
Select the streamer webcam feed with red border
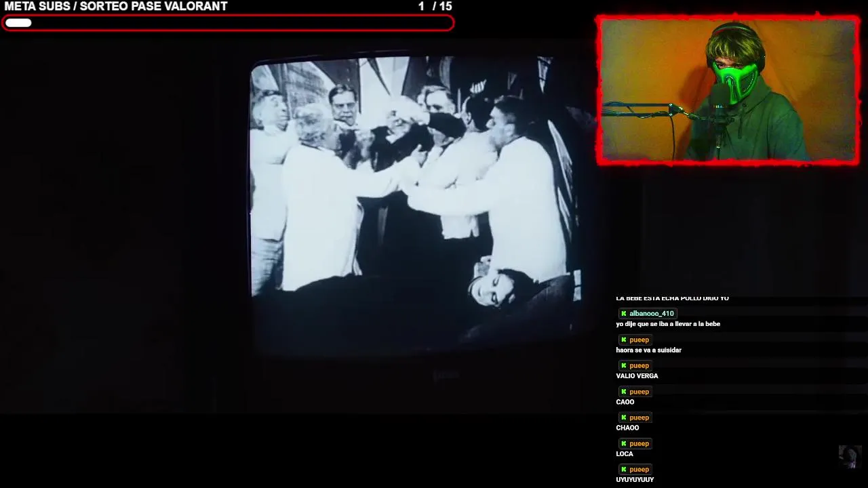728,90
